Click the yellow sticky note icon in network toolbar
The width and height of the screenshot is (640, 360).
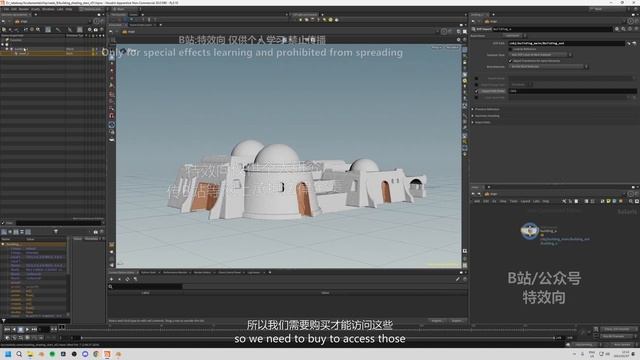click(608, 201)
